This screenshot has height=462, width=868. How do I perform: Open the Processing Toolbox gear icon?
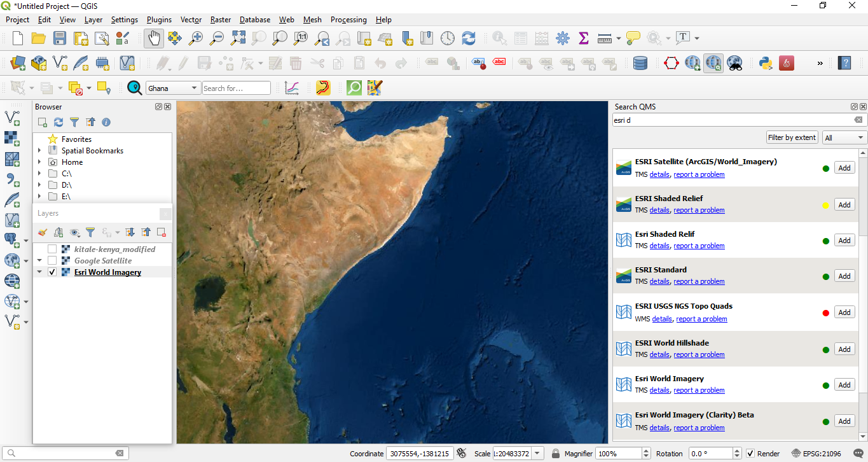[x=563, y=38]
